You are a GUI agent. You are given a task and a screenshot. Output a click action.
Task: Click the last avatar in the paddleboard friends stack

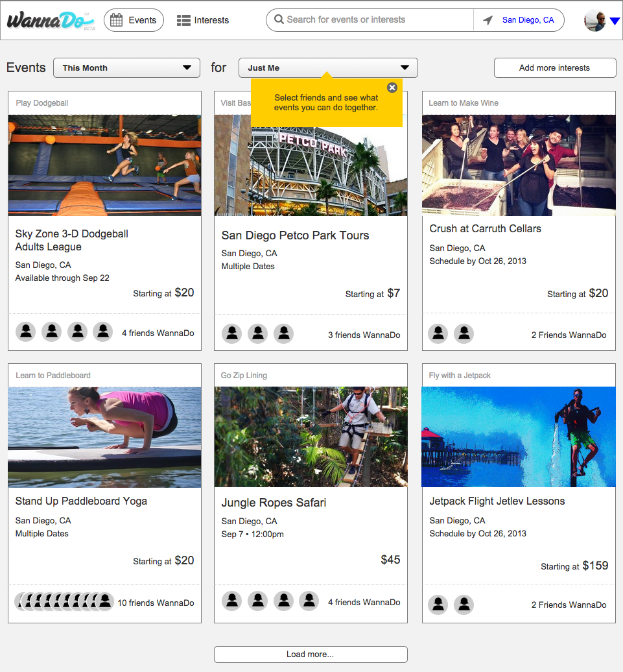pos(105,601)
